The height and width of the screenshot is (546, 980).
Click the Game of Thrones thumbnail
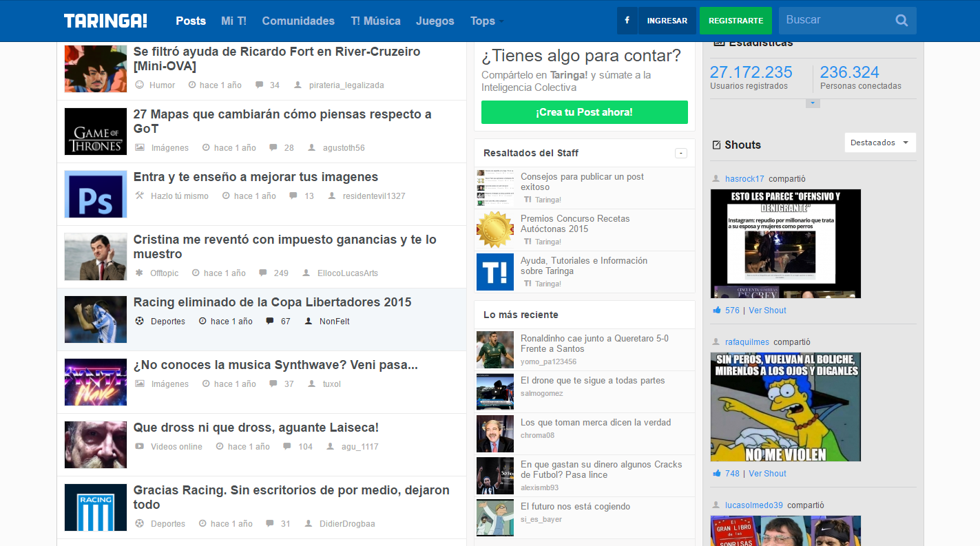click(96, 132)
